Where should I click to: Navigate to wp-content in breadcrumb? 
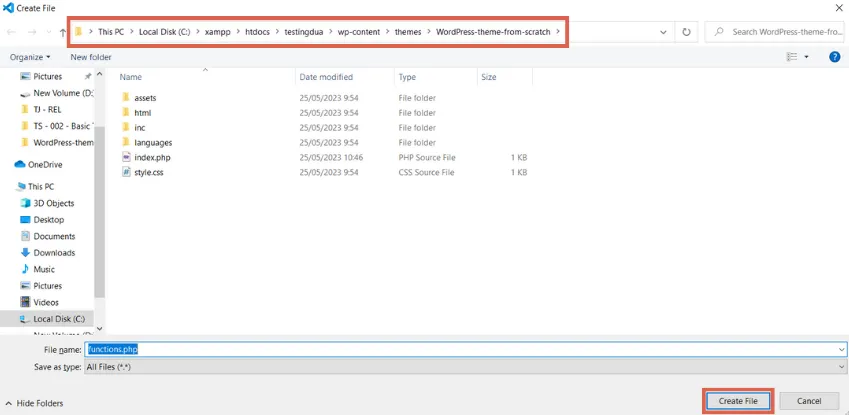[x=360, y=32]
